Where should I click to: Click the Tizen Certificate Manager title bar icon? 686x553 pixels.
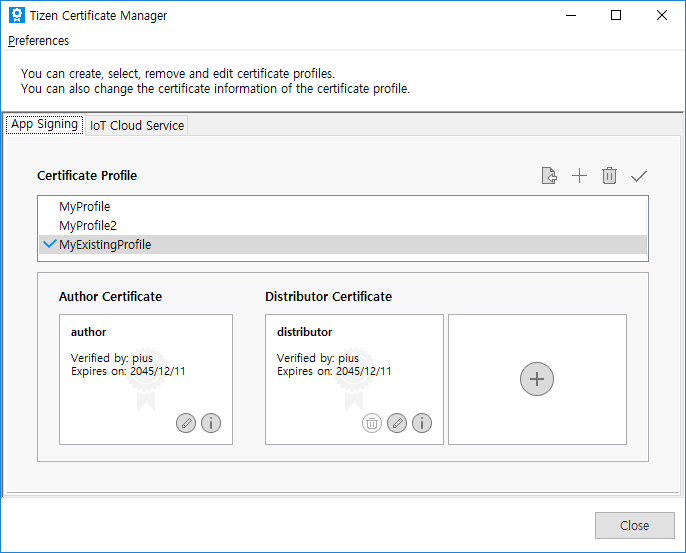point(17,15)
